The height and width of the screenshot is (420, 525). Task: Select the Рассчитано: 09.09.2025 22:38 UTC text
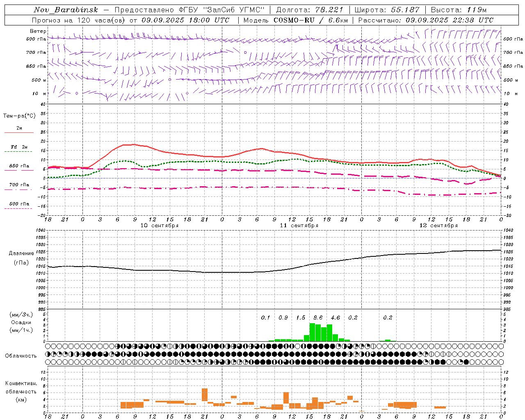426,20
